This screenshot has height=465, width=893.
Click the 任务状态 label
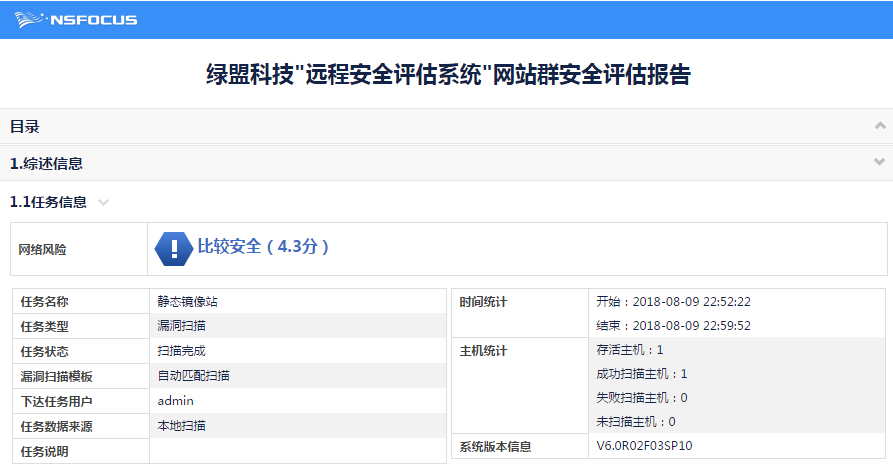tap(44, 352)
